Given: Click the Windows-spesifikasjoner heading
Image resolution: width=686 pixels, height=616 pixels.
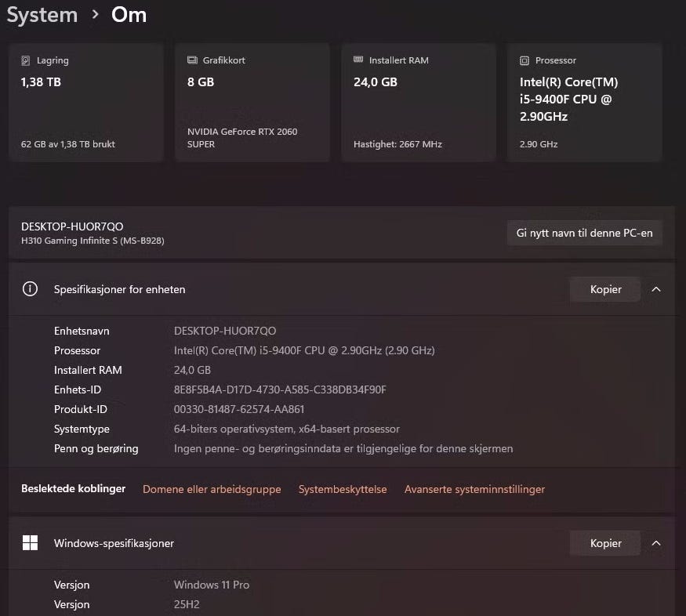Looking at the screenshot, I should (114, 543).
